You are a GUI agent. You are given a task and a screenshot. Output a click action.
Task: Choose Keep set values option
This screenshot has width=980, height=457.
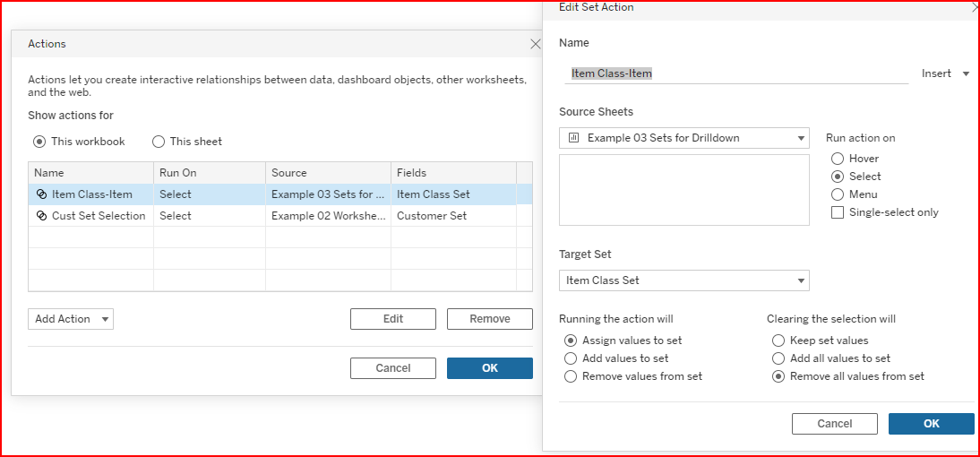778,341
